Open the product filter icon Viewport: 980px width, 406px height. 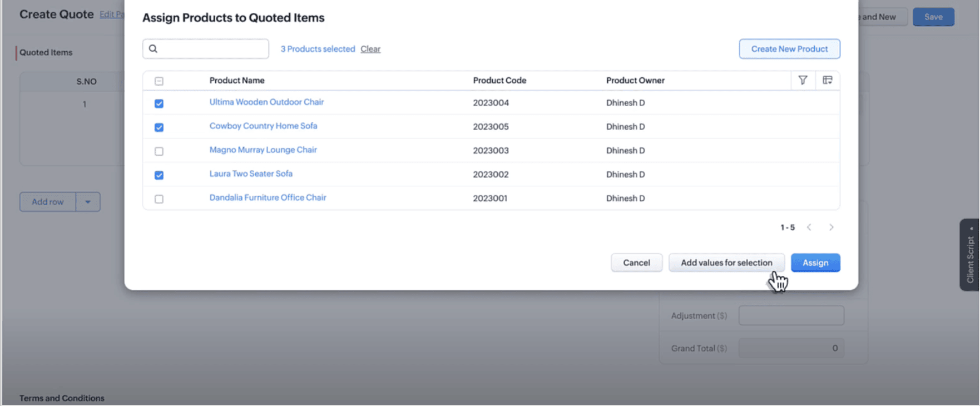click(x=803, y=81)
